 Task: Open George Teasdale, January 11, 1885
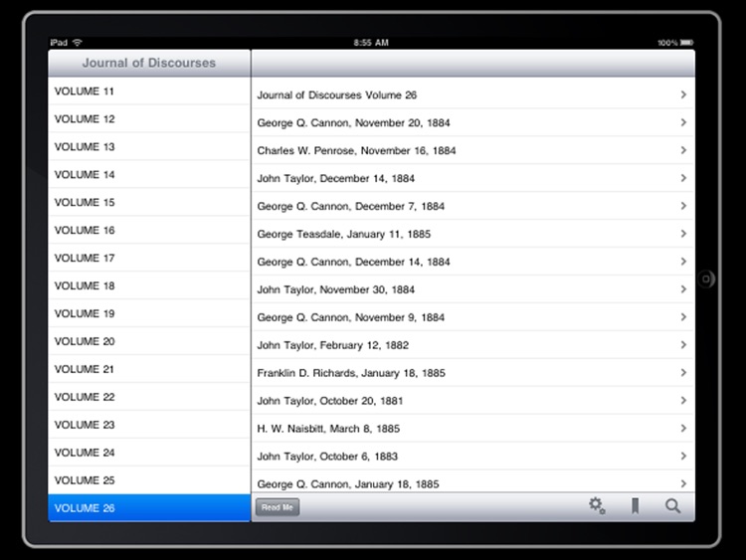click(x=472, y=234)
